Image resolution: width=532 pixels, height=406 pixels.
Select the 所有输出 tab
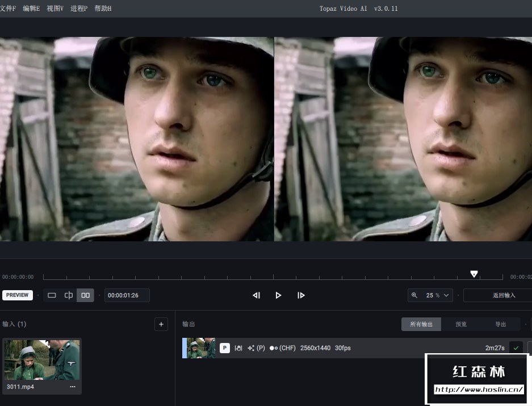point(421,324)
